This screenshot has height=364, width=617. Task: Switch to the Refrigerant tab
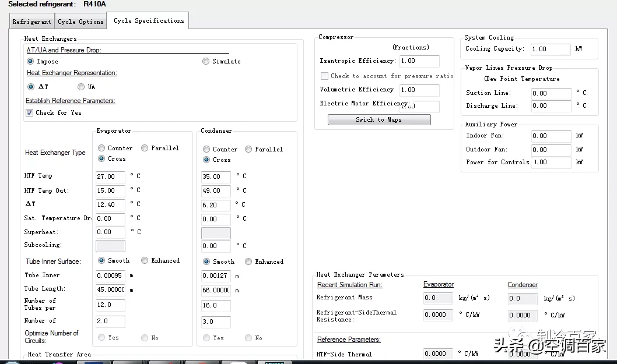32,22
